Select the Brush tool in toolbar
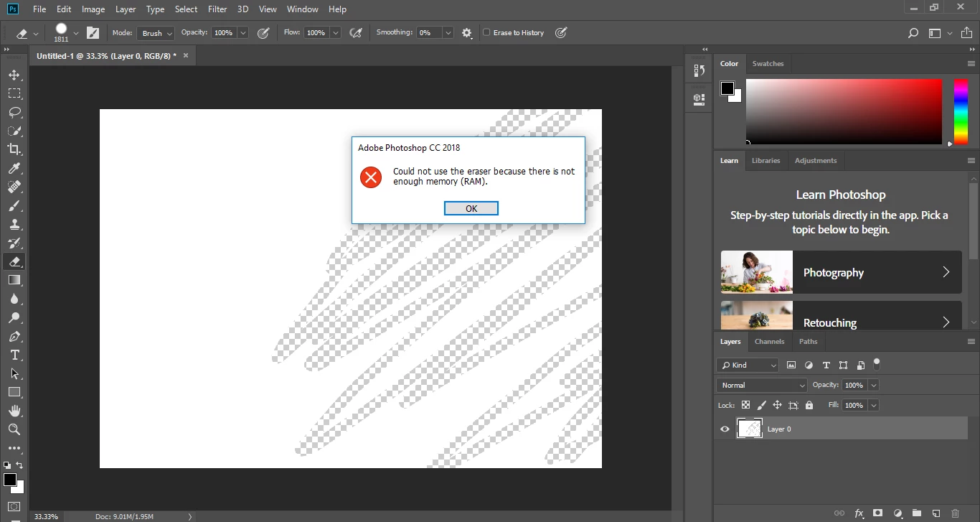 coord(14,205)
